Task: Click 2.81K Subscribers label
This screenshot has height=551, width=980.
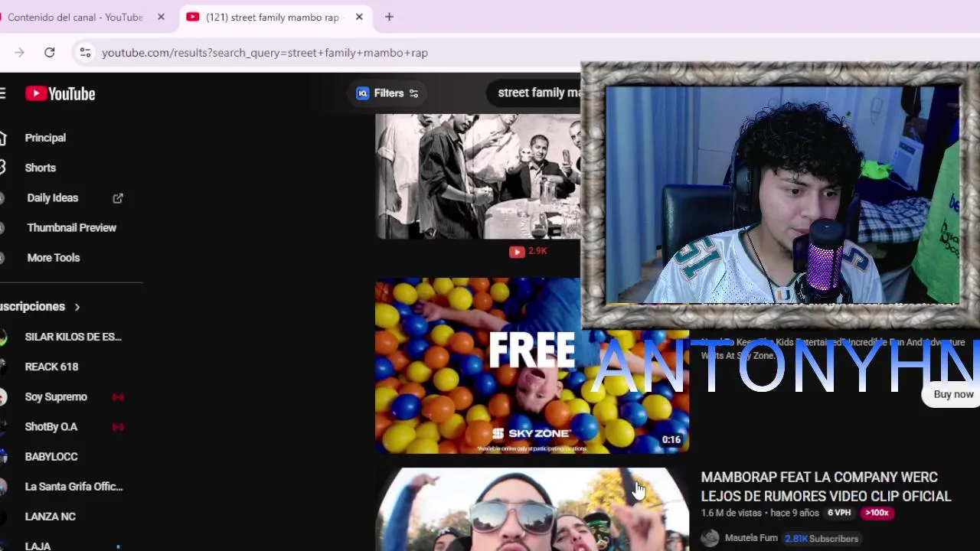Action: coord(822,539)
